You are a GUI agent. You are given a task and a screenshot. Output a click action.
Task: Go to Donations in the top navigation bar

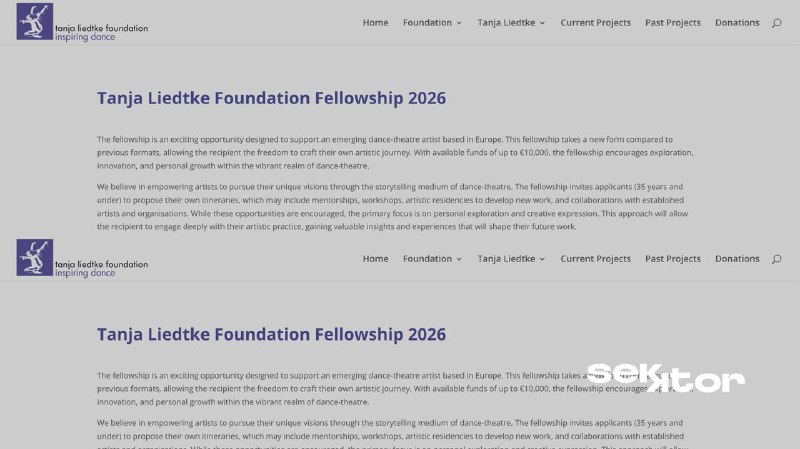737,22
